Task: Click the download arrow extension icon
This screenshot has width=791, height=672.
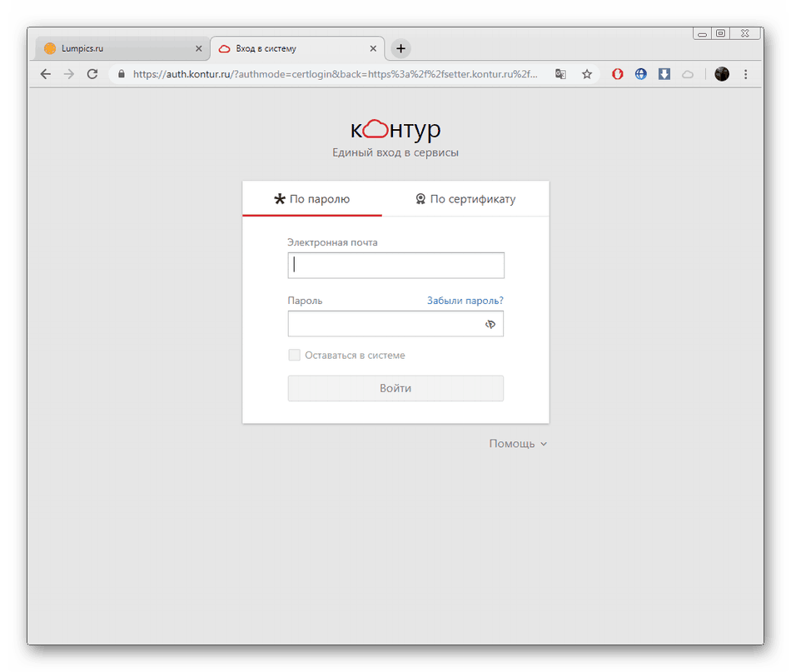Action: (x=664, y=74)
